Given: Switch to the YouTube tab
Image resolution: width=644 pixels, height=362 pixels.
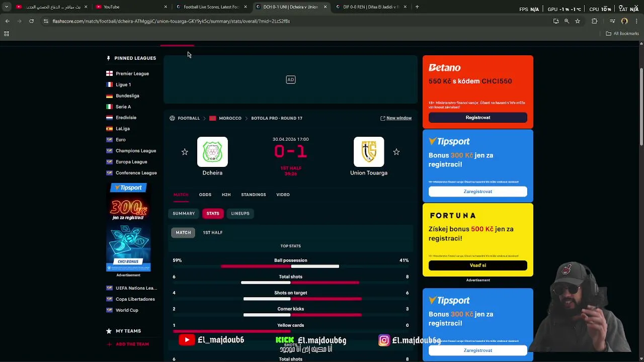Looking at the screenshot, I should pos(131,7).
